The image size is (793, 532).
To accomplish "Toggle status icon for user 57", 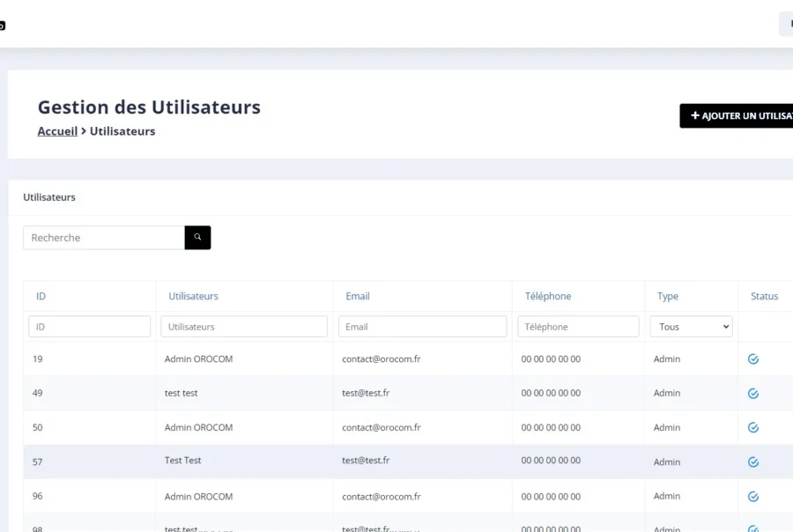I will point(753,462).
